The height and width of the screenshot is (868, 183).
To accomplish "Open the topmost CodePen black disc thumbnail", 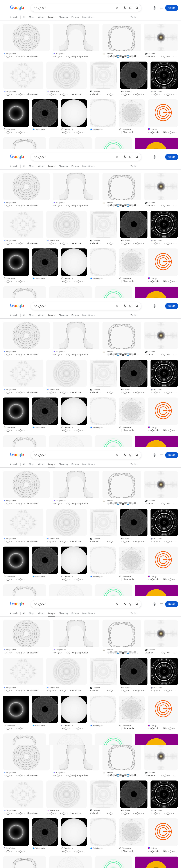I will point(134,75).
